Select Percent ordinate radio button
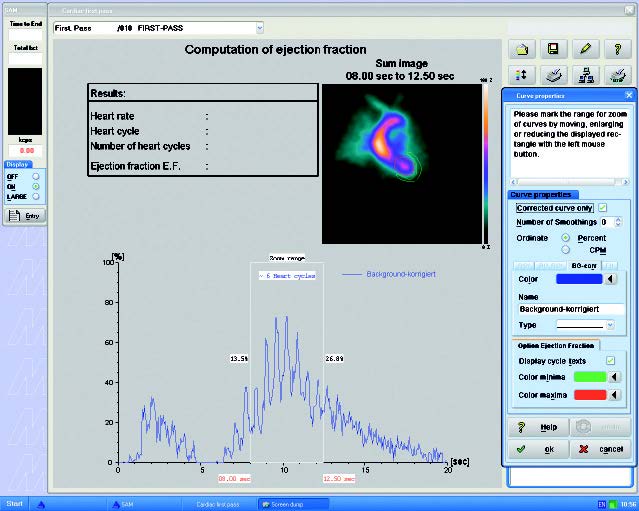Screen dimensions: 639x511 566,237
